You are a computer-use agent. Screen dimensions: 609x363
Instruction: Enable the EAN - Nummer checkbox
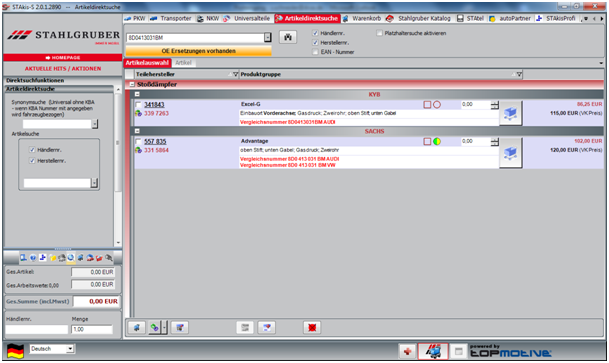[x=315, y=52]
